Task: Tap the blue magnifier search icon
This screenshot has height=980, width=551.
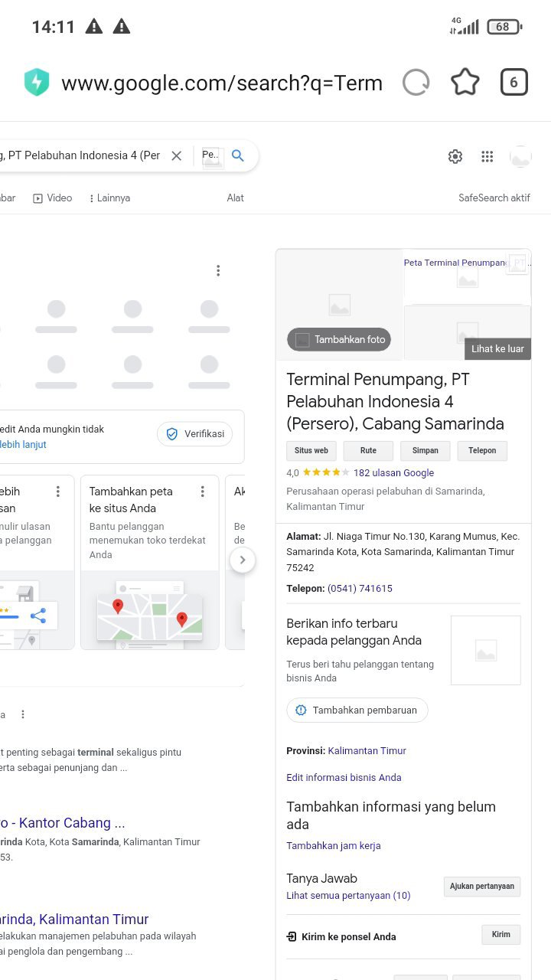Action: click(238, 155)
